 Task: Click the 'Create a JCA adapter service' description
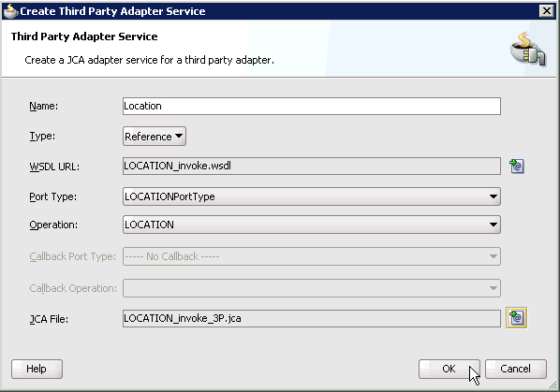tap(149, 60)
